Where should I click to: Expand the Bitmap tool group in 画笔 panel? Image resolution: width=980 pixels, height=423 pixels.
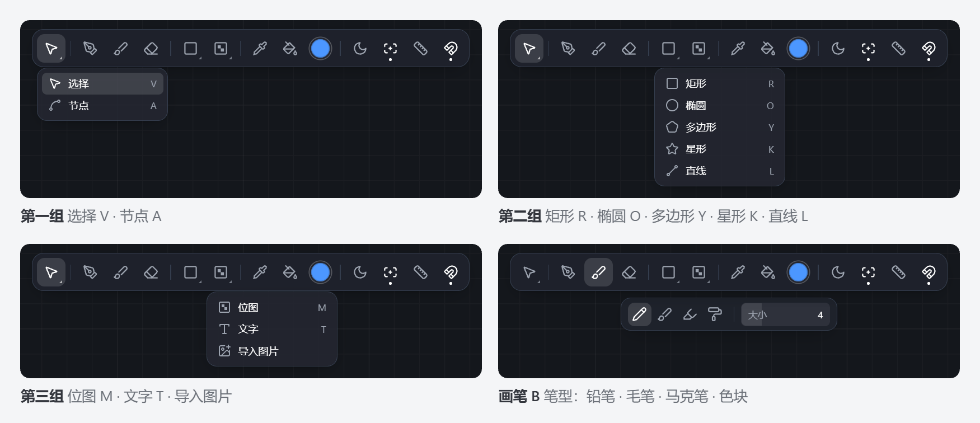click(698, 272)
